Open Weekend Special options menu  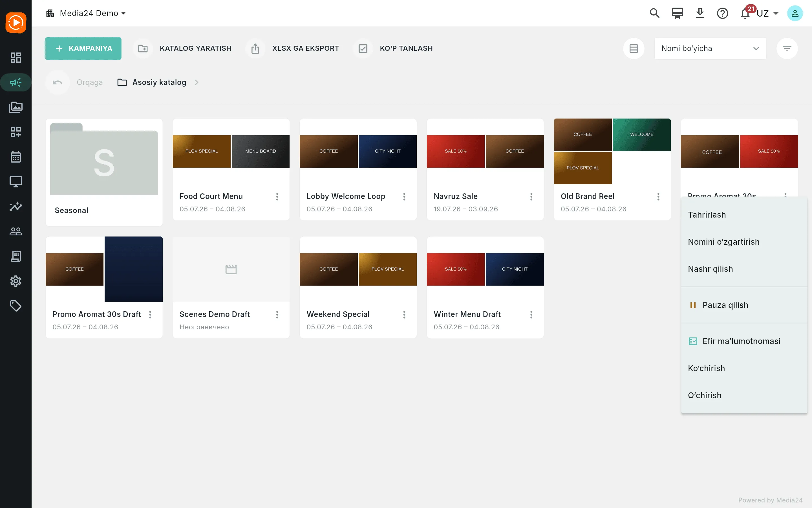pyautogui.click(x=404, y=314)
